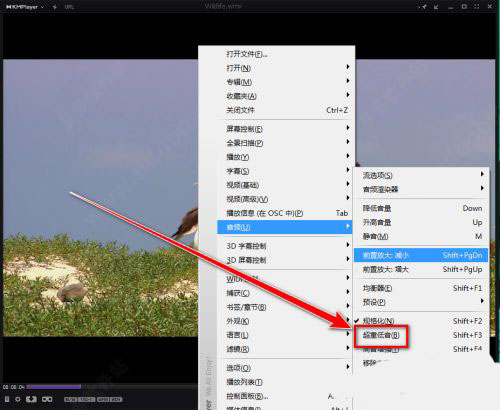Switch to fullscreen using title bar icon
500x410 pixels.
(477, 7)
